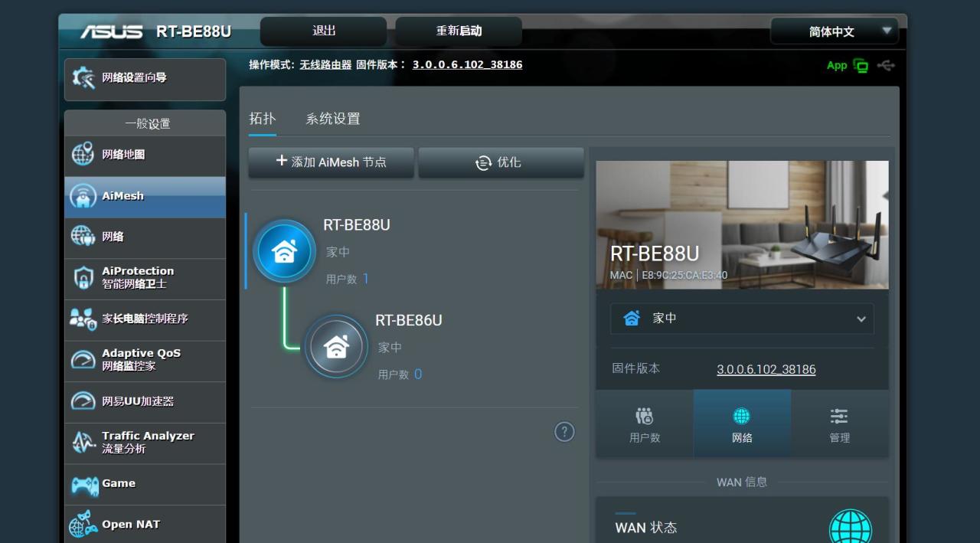Click the 优化 button
Screen dimensions: 980x543
point(501,162)
